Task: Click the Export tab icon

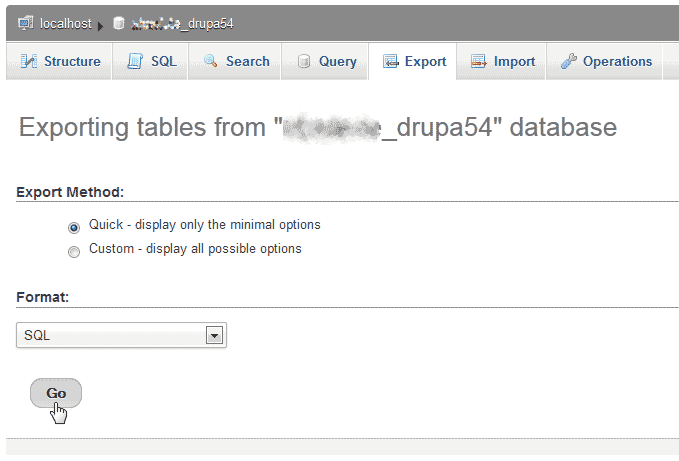Action: coord(391,62)
